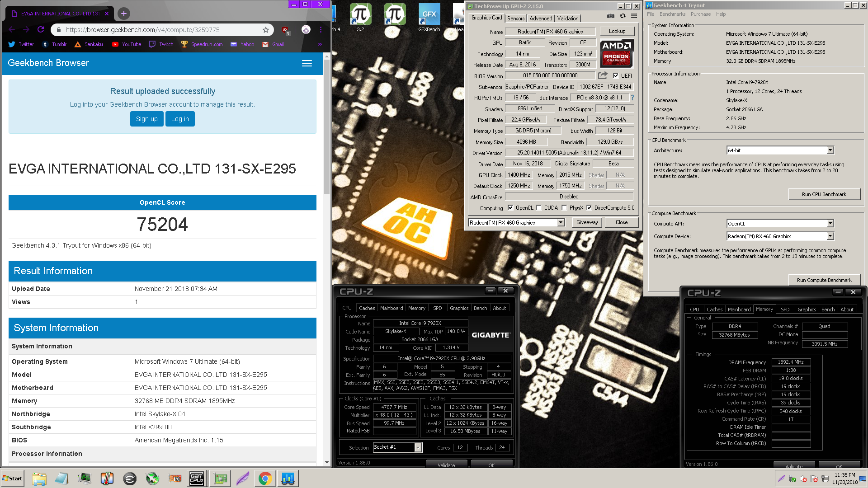Viewport: 868px width, 488px height.
Task: Bookmark this page with the star icon
Action: 266,30
